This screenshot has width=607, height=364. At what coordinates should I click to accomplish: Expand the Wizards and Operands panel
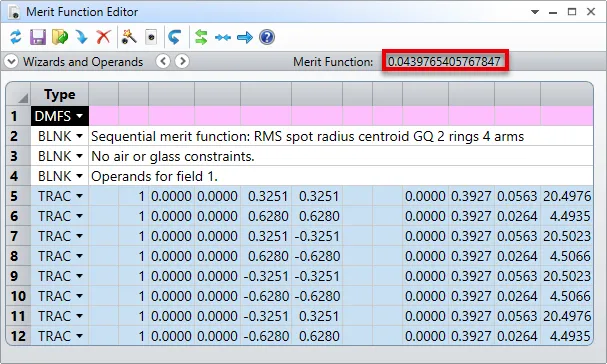point(11,61)
